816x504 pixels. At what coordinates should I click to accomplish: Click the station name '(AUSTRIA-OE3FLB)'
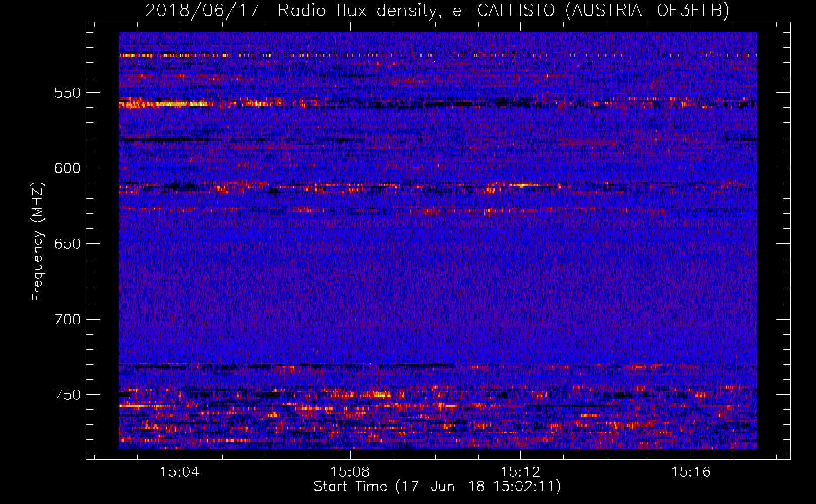648,10
